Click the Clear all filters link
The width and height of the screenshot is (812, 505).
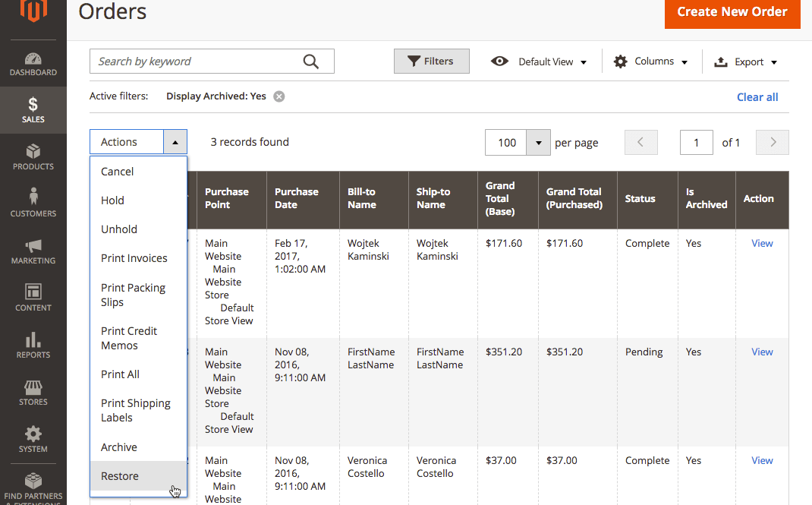pos(757,97)
